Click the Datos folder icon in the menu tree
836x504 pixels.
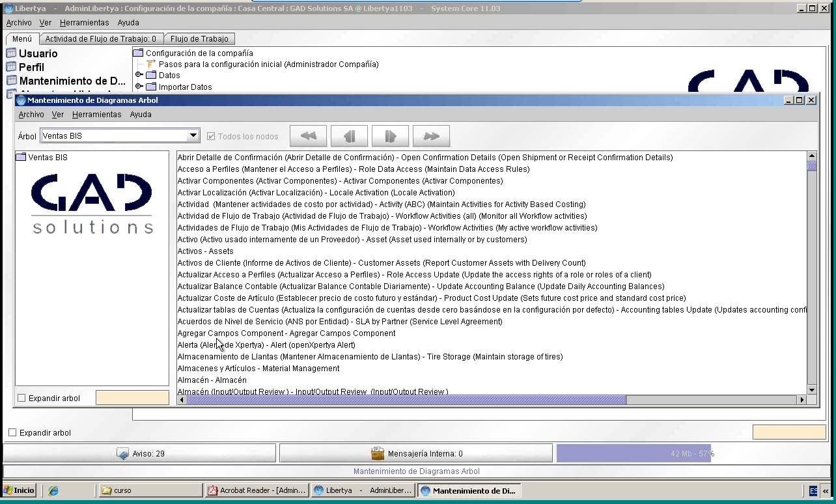click(x=151, y=75)
